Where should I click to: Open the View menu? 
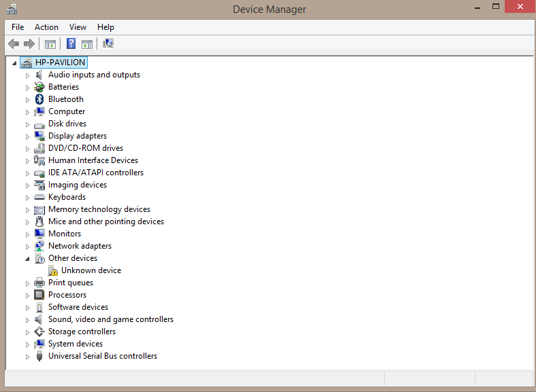pyautogui.click(x=78, y=27)
